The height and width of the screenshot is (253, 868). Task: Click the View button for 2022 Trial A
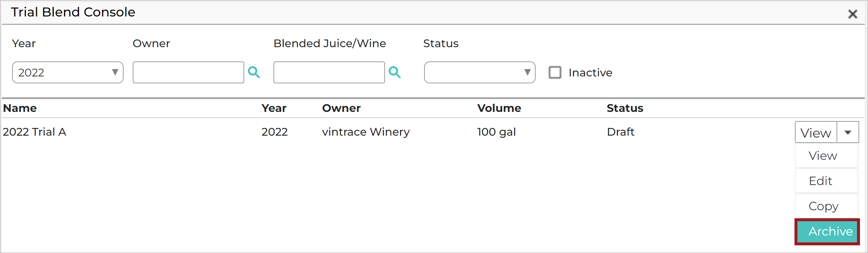[816, 132]
